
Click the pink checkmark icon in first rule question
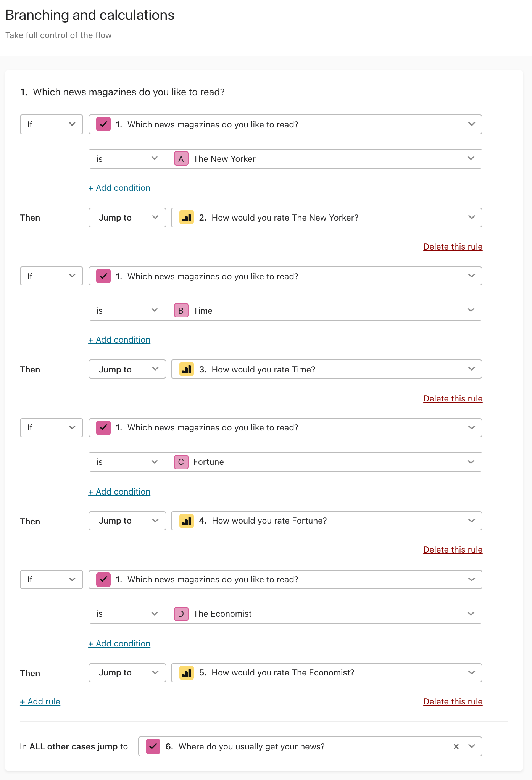[x=103, y=124]
